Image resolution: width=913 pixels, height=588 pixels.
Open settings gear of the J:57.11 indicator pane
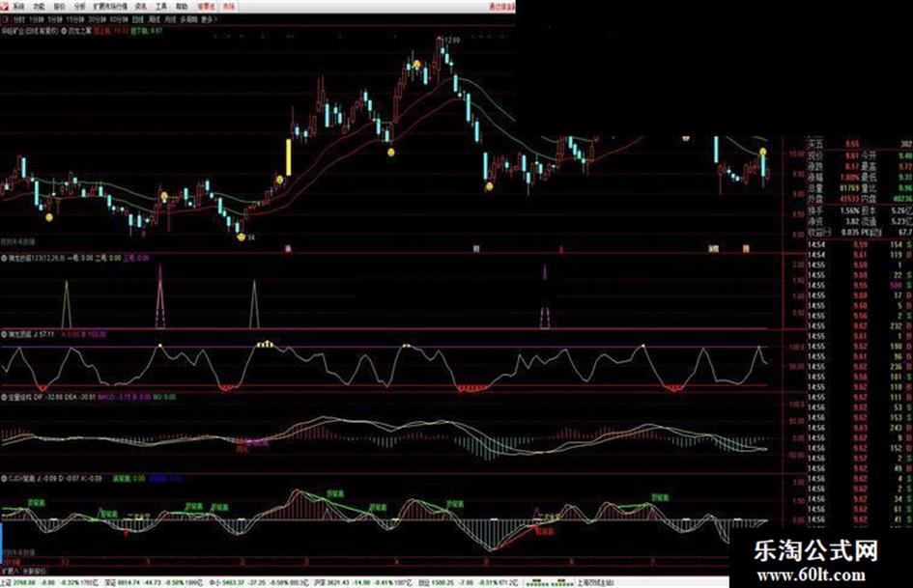coord(4,335)
